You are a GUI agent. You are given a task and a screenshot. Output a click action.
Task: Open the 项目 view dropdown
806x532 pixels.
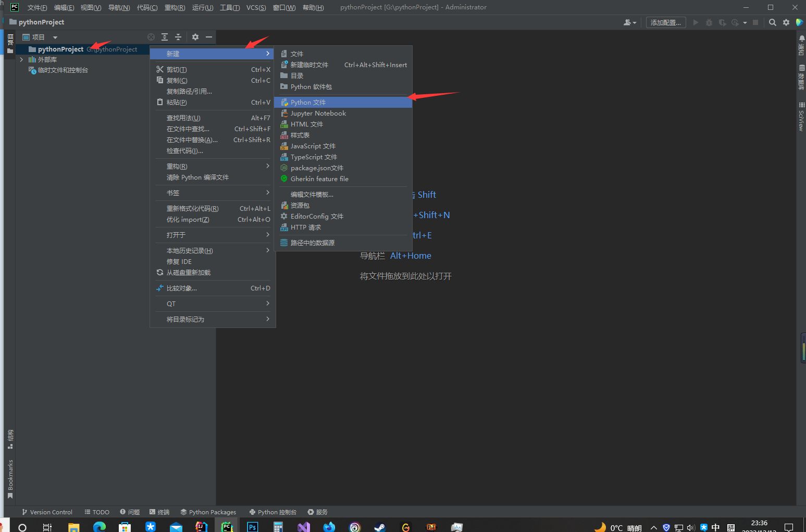click(55, 37)
